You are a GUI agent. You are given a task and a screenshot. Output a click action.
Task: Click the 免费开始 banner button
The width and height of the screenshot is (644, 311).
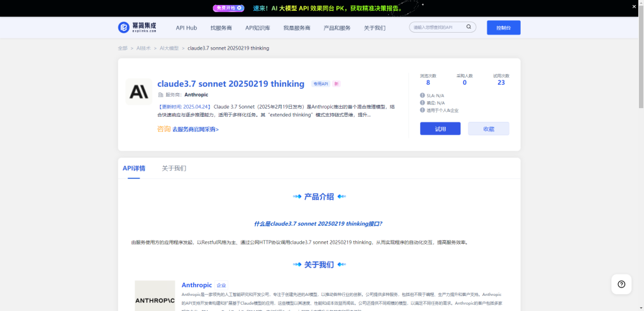pos(228,8)
